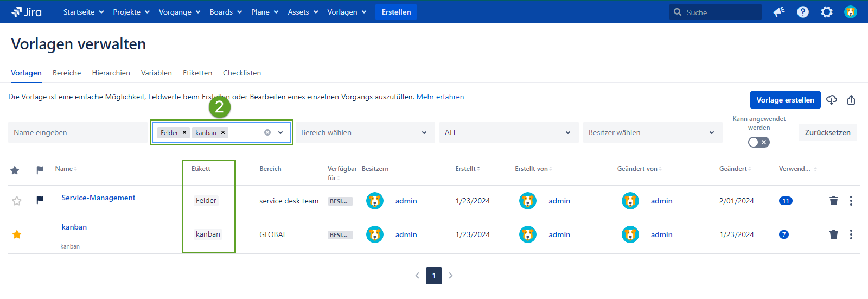Image resolution: width=868 pixels, height=299 pixels.
Task: Unstar the kanban template favorite
Action: tap(17, 234)
